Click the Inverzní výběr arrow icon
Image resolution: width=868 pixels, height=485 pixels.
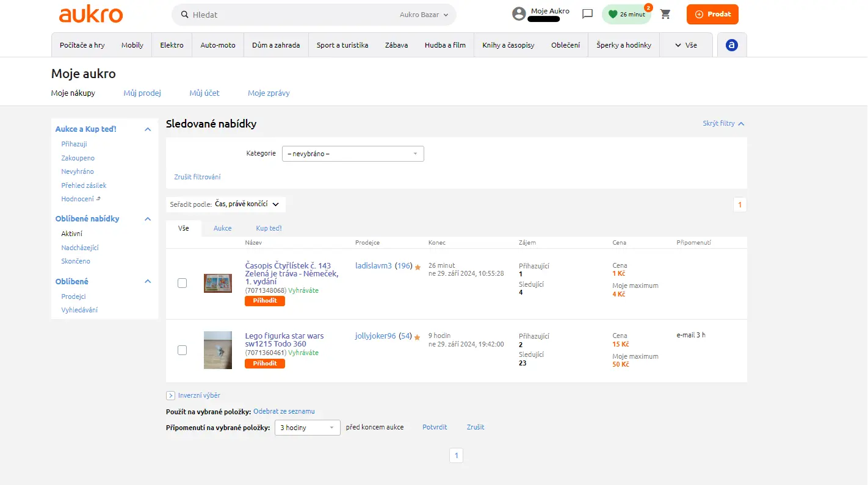pos(171,395)
